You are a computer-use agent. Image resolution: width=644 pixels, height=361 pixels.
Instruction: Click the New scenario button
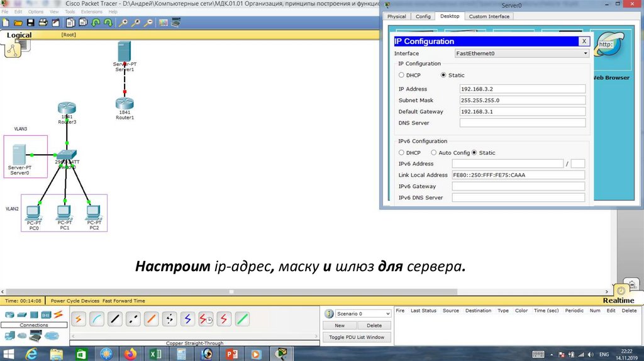pyautogui.click(x=340, y=325)
